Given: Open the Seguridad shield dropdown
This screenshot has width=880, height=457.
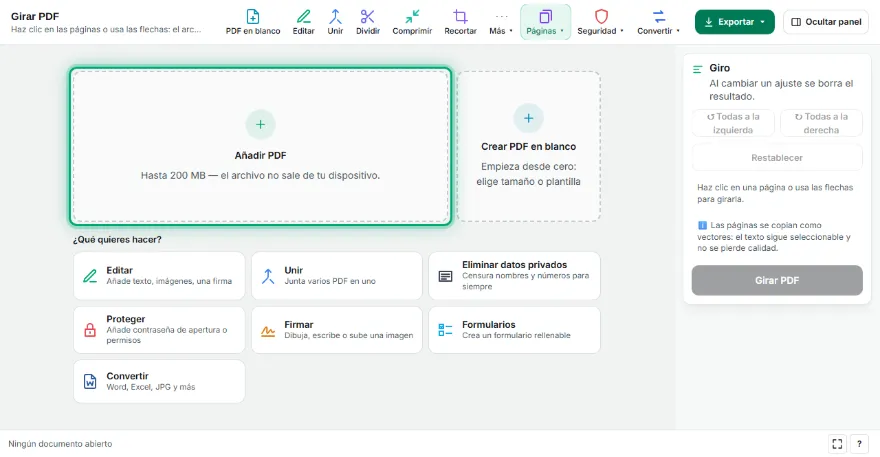Looking at the screenshot, I should (601, 22).
